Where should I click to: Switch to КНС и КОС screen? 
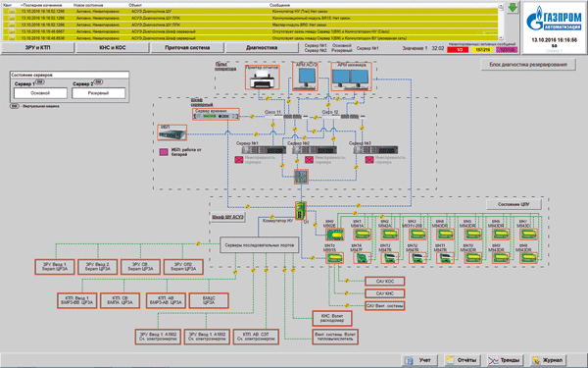coord(112,48)
